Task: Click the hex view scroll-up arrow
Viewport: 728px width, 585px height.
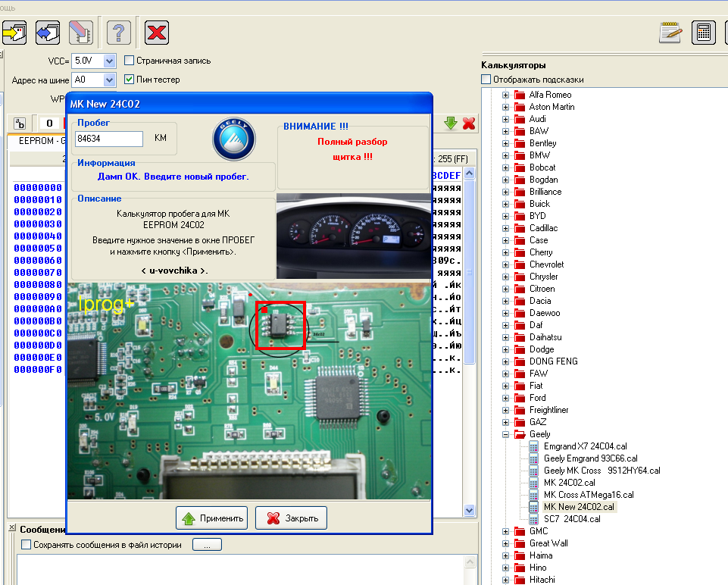Action: 470,174
